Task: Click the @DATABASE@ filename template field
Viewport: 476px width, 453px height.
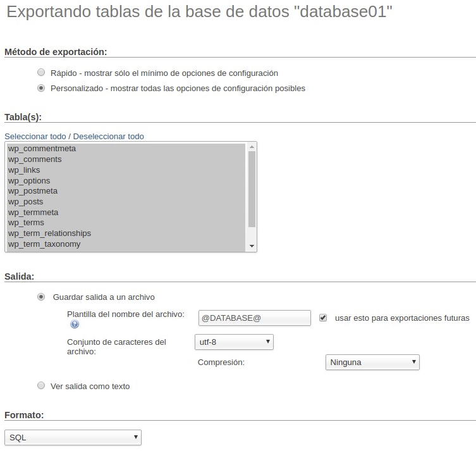Action: (x=254, y=318)
